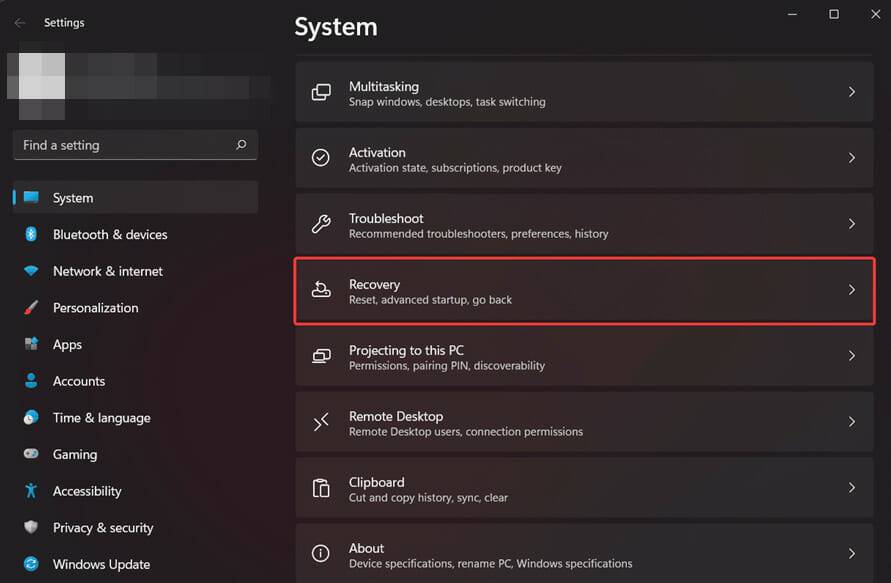891x583 pixels.
Task: Click the search magnifier icon
Action: [x=241, y=145]
